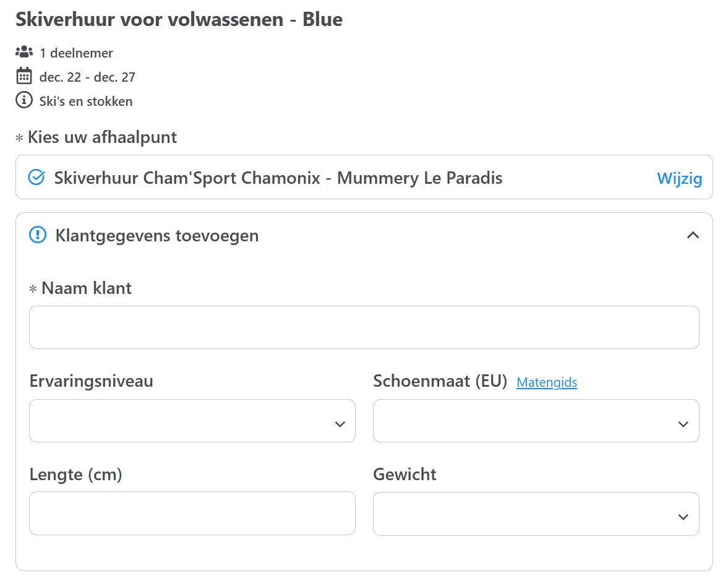Image resolution: width=728 pixels, height=586 pixels.
Task: Click inside the Lengte (cm) input field
Action: click(x=192, y=514)
